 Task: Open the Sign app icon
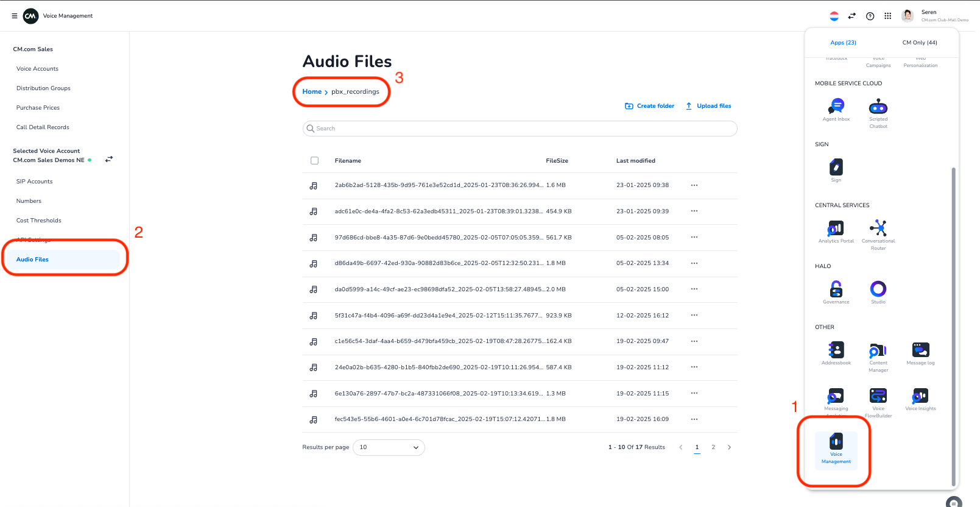pyautogui.click(x=836, y=168)
